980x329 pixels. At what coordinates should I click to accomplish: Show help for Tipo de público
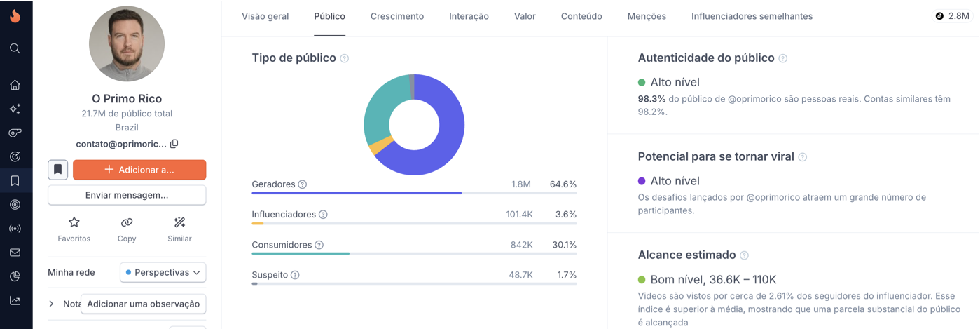[x=345, y=58]
